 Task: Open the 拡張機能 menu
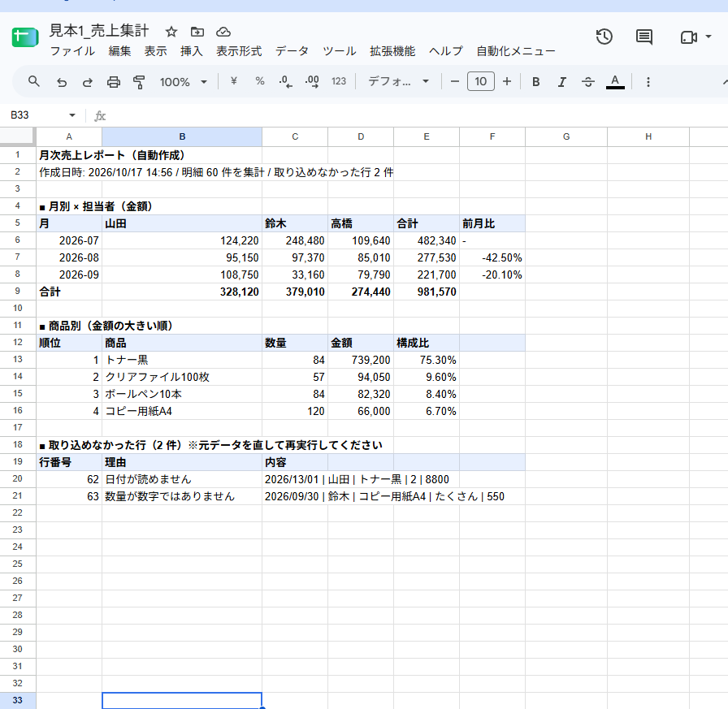392,51
